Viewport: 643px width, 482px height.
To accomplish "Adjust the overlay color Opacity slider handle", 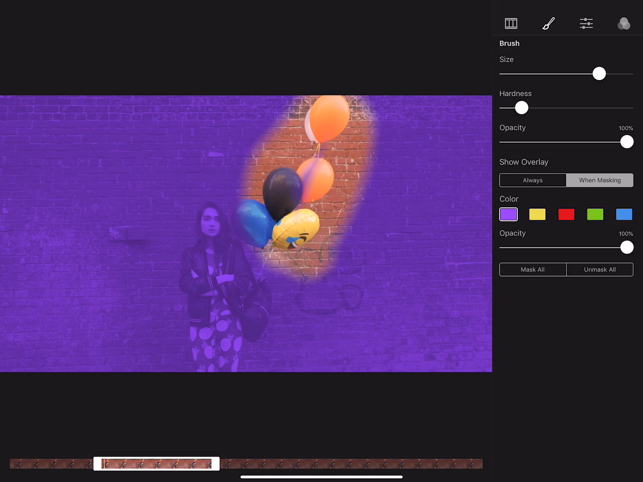I will pyautogui.click(x=627, y=247).
